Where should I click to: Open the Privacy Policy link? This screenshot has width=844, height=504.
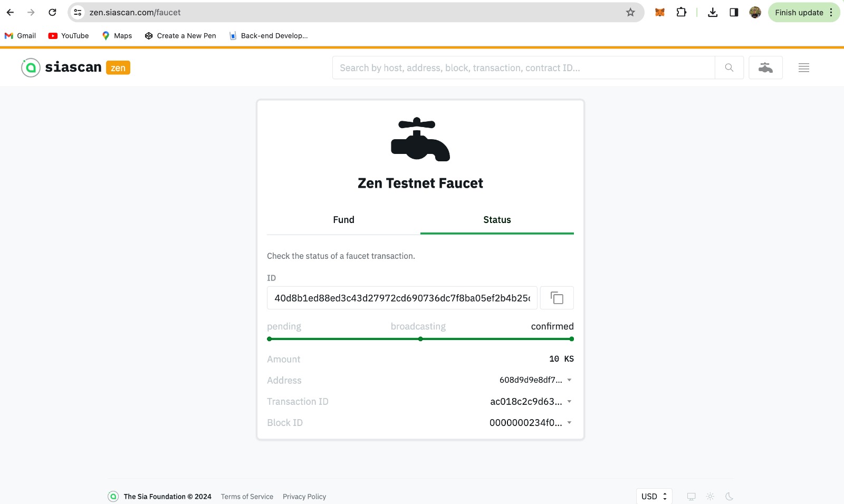304,497
